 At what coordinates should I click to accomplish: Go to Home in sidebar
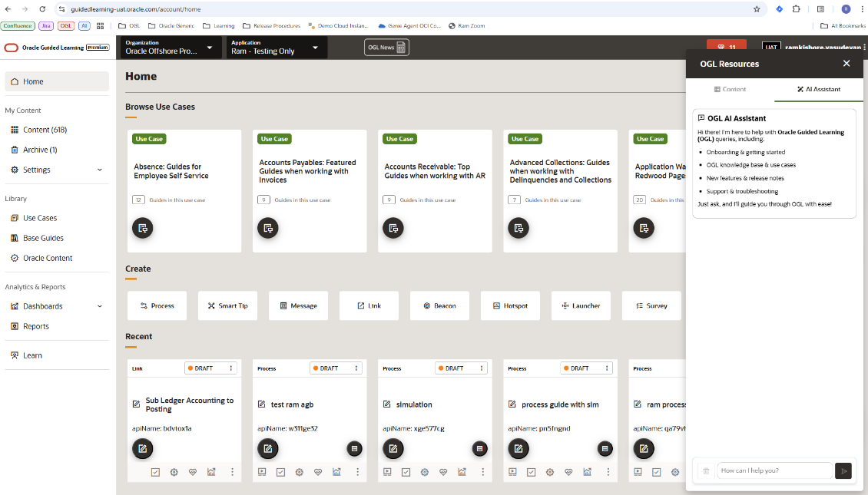click(57, 81)
